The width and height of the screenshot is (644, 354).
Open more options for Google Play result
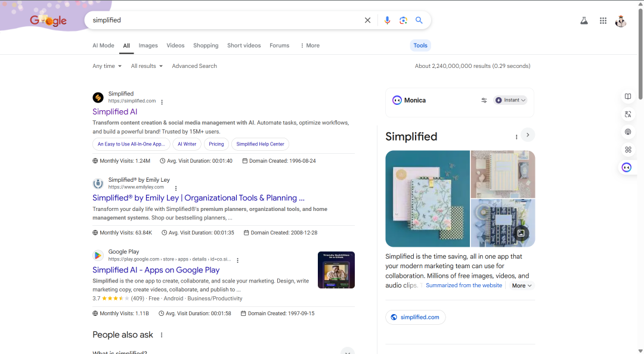coord(237,260)
